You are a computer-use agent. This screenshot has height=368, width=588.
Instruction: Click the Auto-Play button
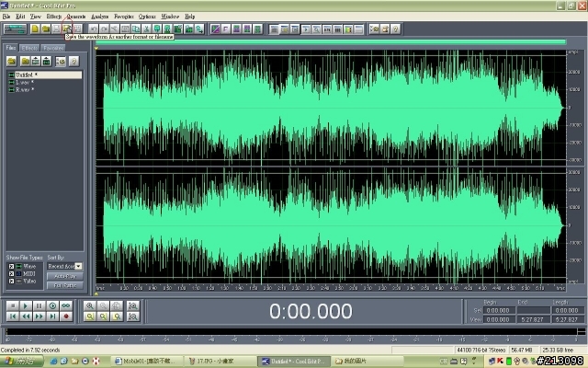tap(65, 276)
